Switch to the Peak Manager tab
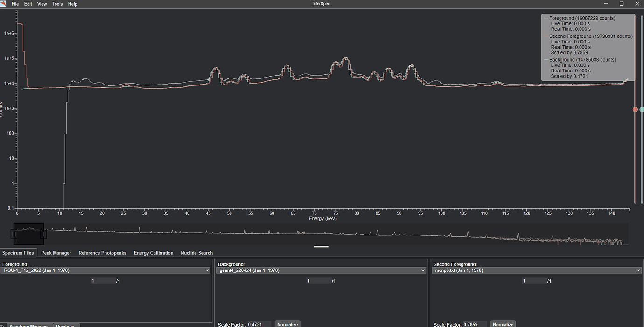Viewport: 644px width, 327px height. pos(56,253)
